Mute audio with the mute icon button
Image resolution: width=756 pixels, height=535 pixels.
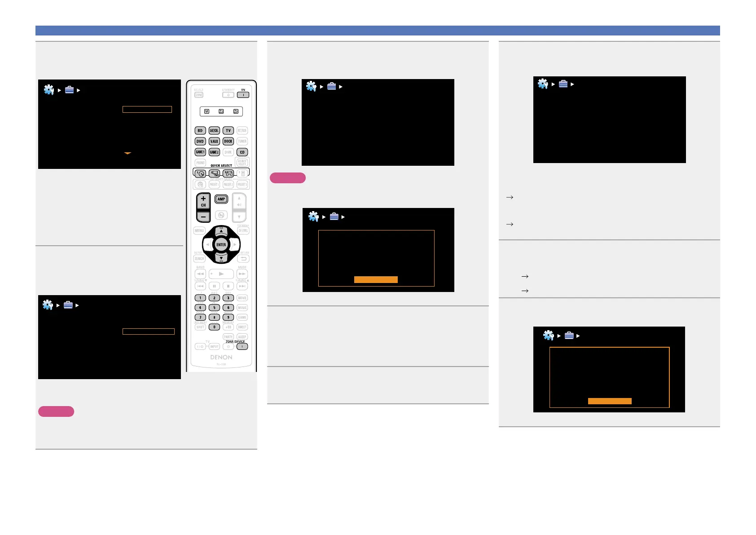click(221, 215)
